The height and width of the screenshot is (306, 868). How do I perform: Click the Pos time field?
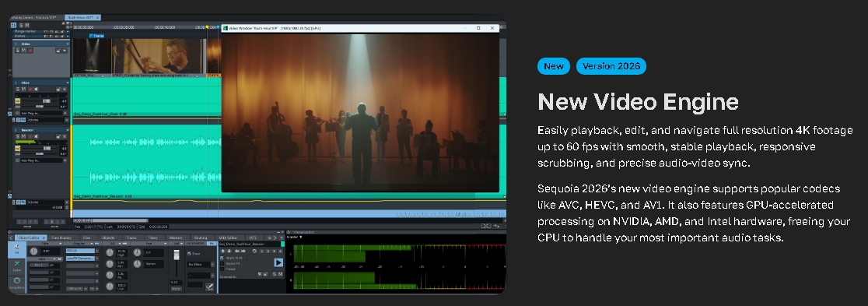click(x=89, y=226)
